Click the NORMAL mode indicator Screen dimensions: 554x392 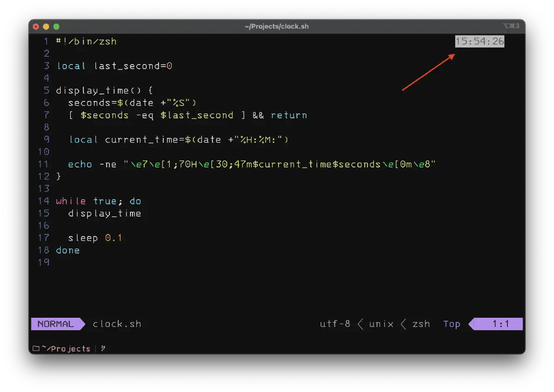click(55, 324)
